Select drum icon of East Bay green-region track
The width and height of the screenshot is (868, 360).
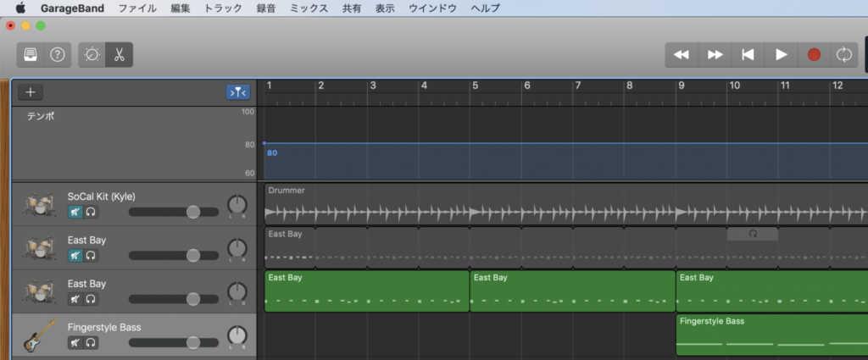coord(39,291)
